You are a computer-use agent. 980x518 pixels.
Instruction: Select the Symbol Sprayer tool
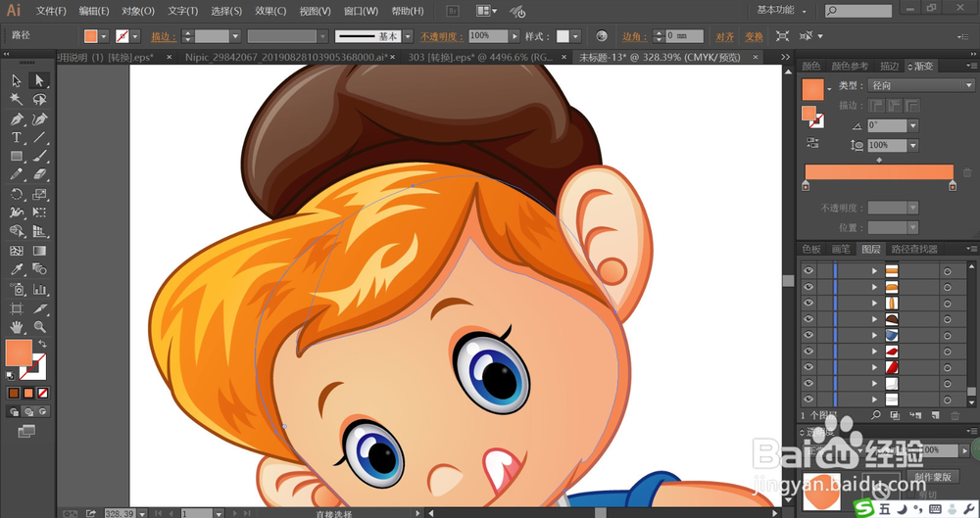(17, 289)
